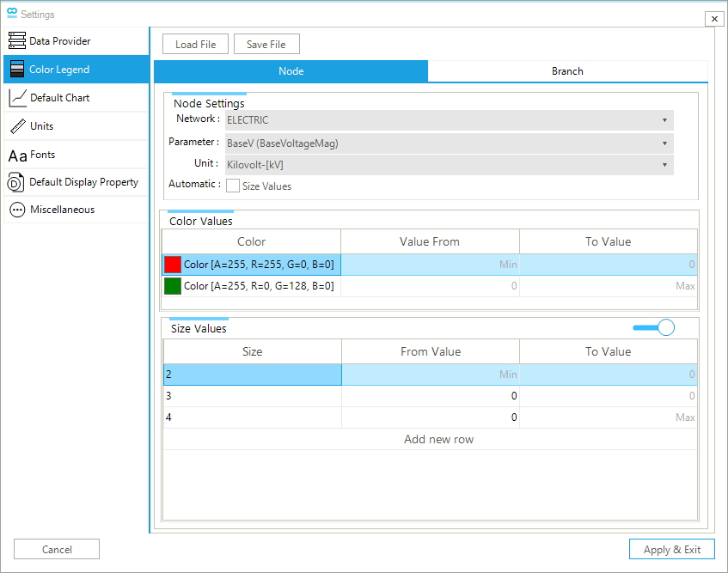Click Add new row in Size Values
The height and width of the screenshot is (573, 728).
pyautogui.click(x=438, y=439)
